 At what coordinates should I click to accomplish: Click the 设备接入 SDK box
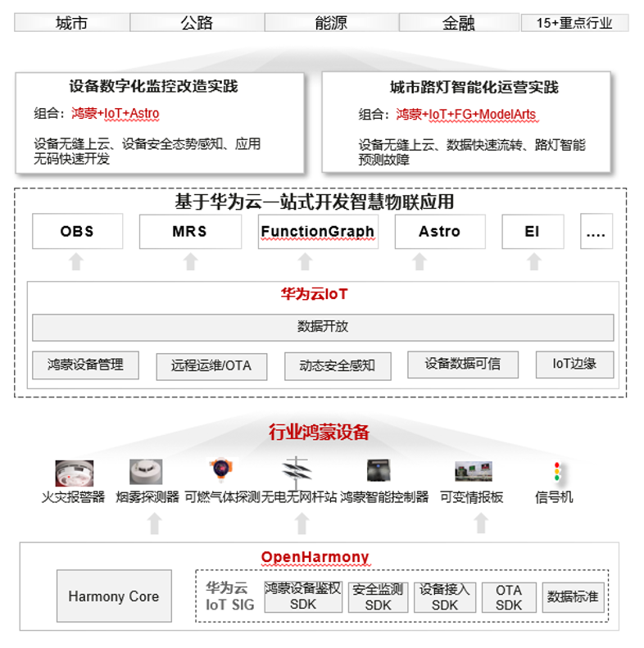coord(445,597)
